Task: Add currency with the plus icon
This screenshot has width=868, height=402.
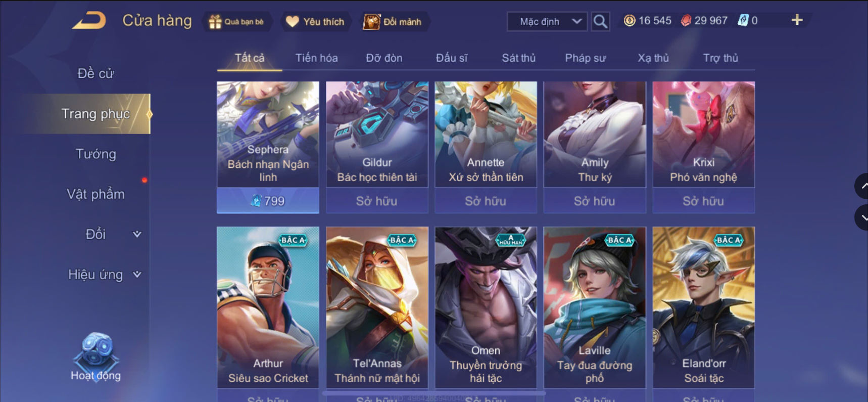Action: pos(797,20)
